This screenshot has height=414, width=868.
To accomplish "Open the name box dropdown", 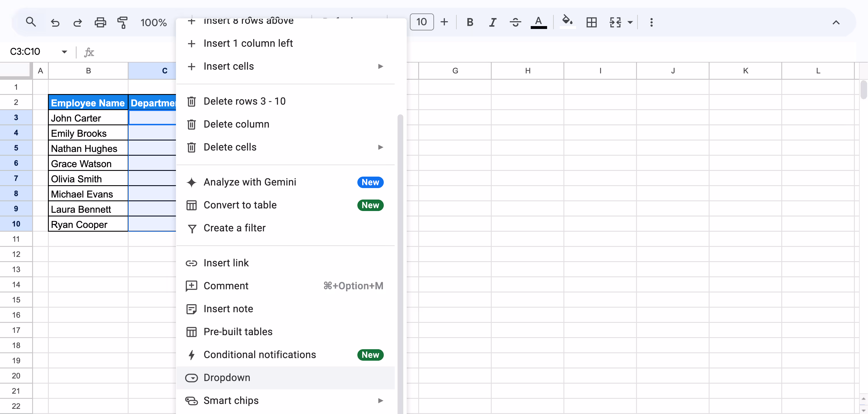I will point(64,52).
